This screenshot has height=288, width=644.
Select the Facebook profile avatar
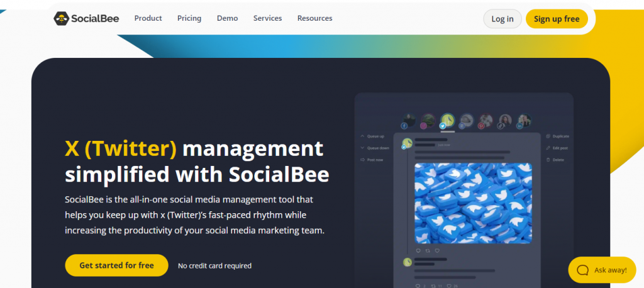pos(409,121)
